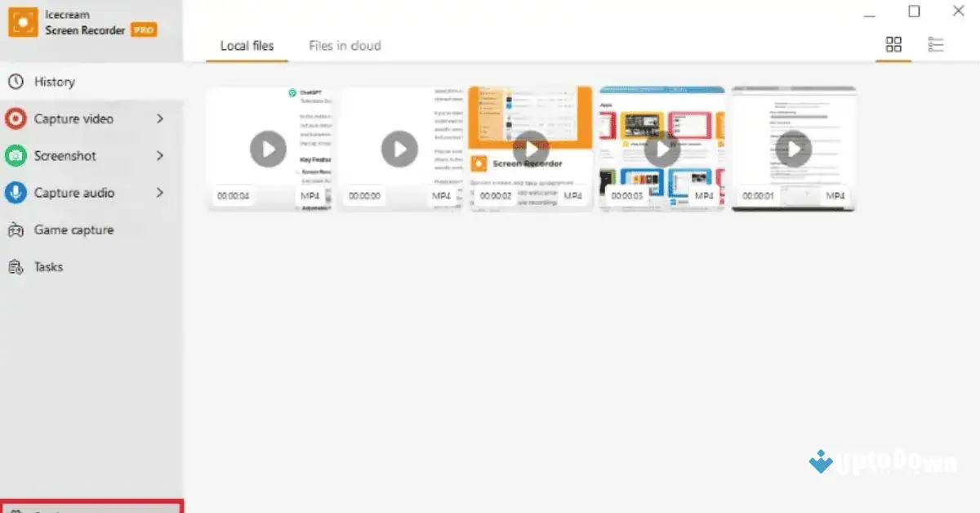Switch to grid view layout
This screenshot has height=513, width=980.
(x=893, y=45)
